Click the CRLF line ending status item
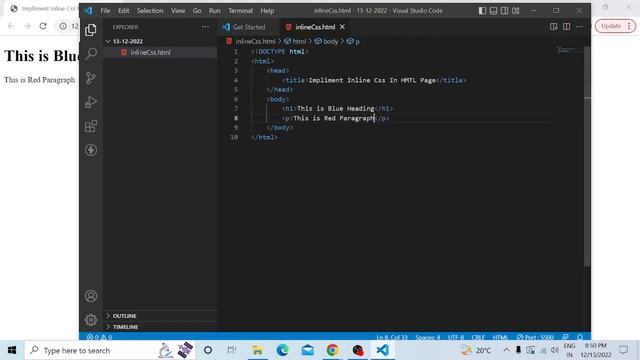Screen dimensions: 640x360 (478, 337)
